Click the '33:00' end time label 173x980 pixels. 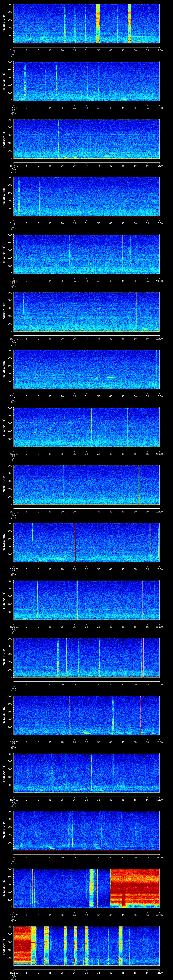pyautogui.click(x=159, y=973)
